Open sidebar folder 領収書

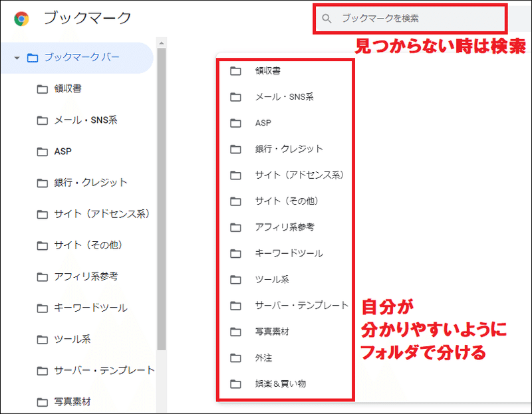(68, 89)
